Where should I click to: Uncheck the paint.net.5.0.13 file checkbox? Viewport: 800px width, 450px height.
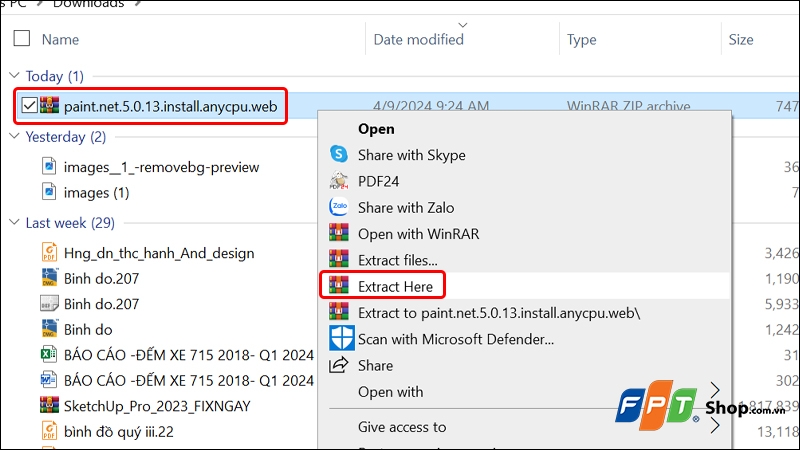pos(29,106)
